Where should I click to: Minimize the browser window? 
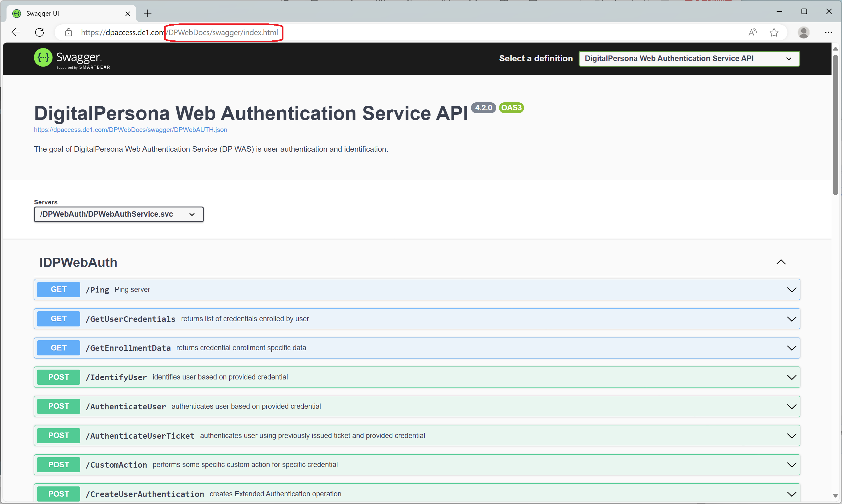(779, 11)
